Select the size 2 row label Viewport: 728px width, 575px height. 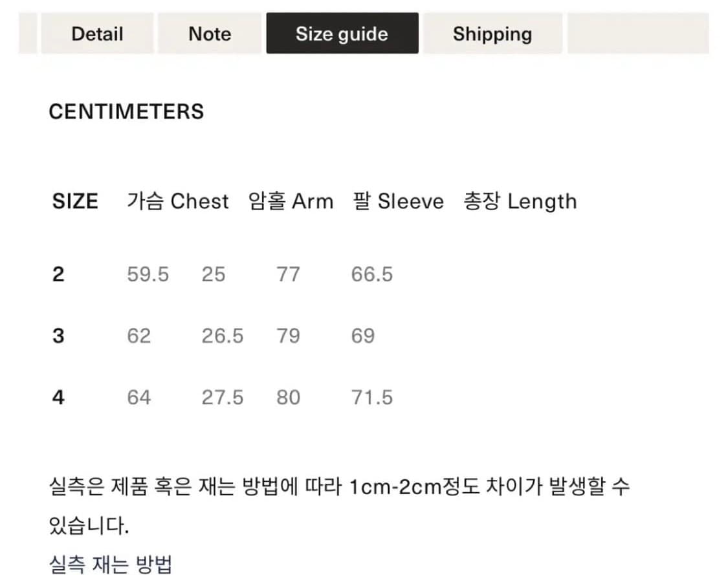coord(58,274)
